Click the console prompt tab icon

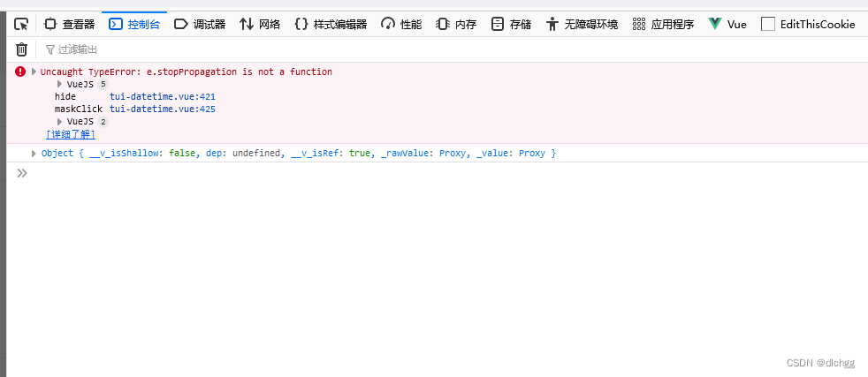pyautogui.click(x=115, y=24)
